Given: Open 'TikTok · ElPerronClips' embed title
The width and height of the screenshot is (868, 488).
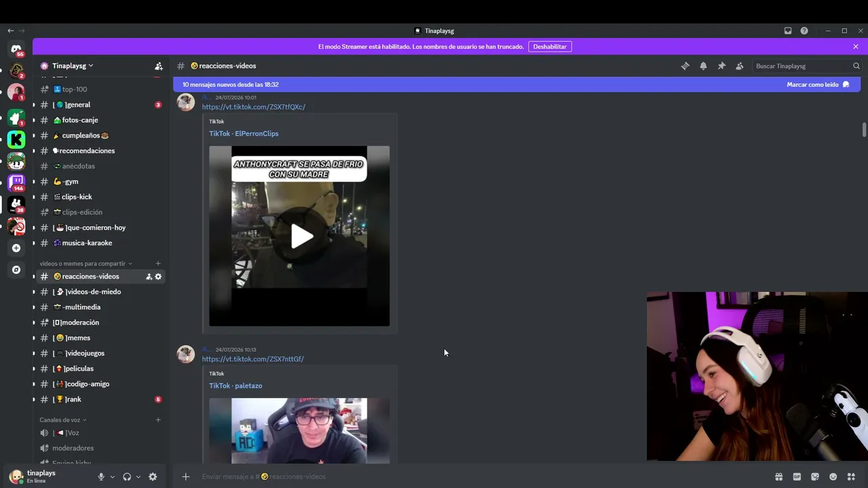Looking at the screenshot, I should 243,134.
